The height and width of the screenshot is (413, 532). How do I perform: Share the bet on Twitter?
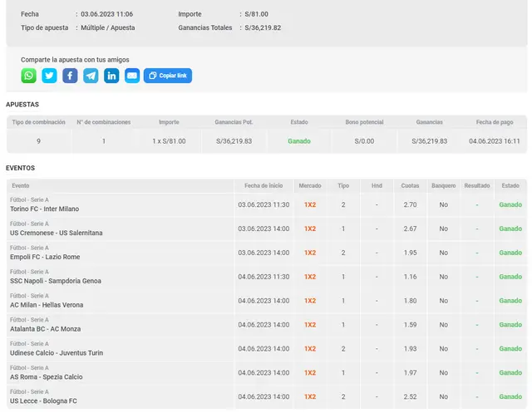49,76
